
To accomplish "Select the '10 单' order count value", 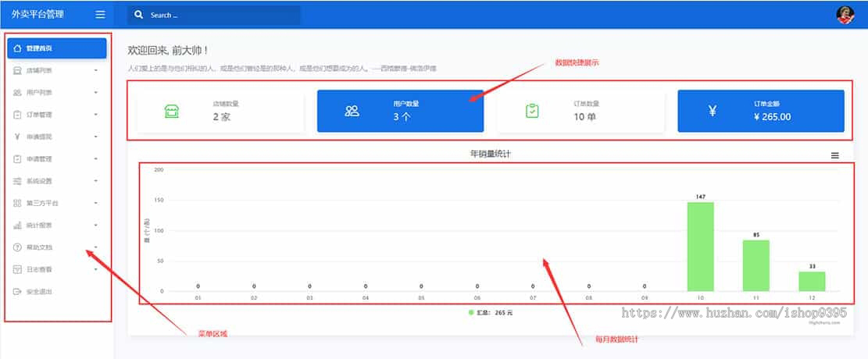I will (584, 117).
